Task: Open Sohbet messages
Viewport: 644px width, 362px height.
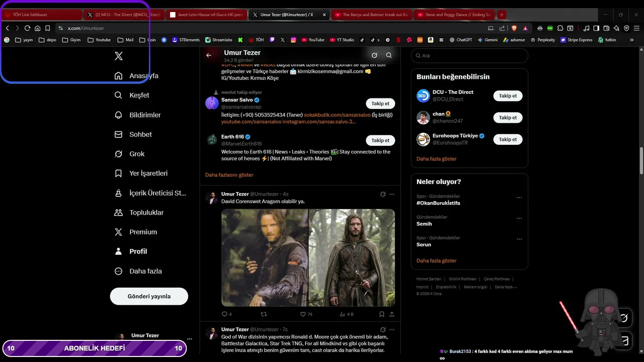Action: 133,134
